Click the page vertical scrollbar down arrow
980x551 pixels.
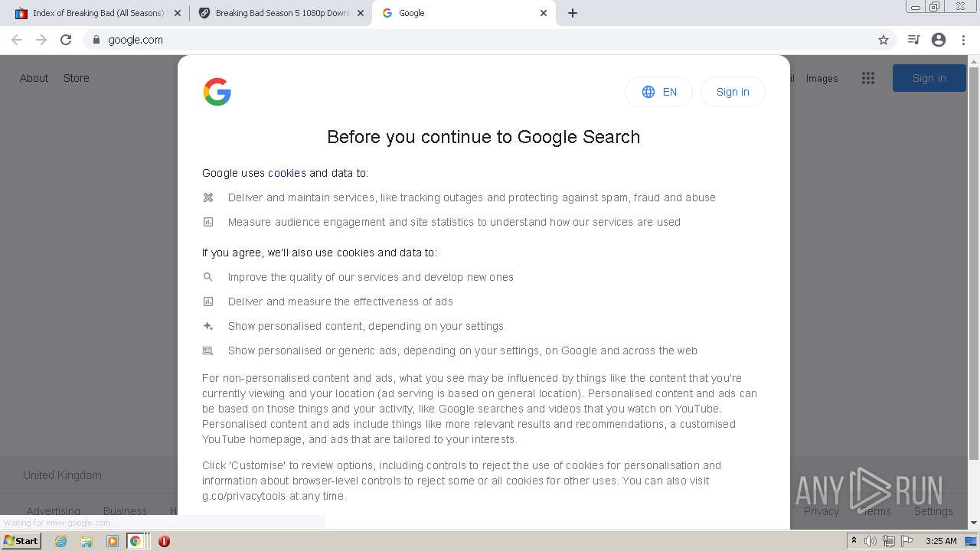[x=974, y=523]
